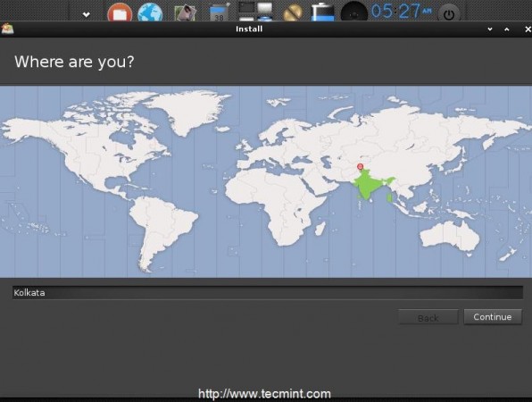Open the workspace switcher pager
The image size is (532, 402).
point(255,12)
